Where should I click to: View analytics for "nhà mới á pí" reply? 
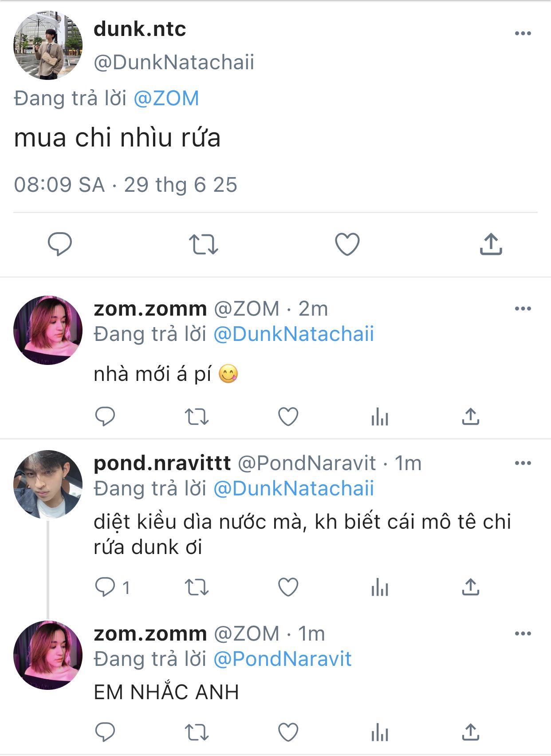(x=380, y=417)
